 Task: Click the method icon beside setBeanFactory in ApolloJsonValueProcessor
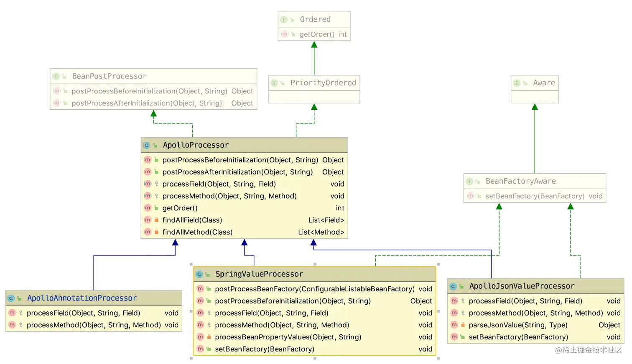[x=454, y=337]
